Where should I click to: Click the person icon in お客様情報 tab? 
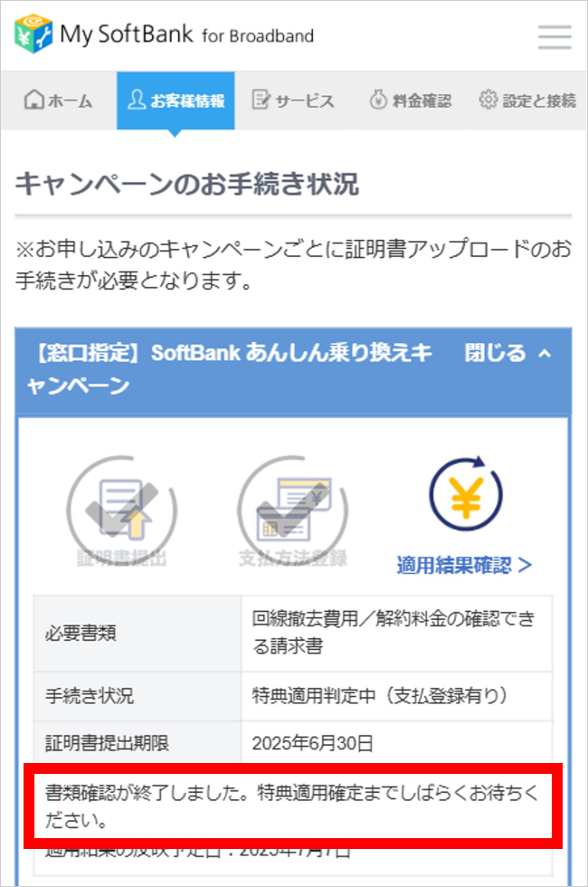click(x=137, y=100)
